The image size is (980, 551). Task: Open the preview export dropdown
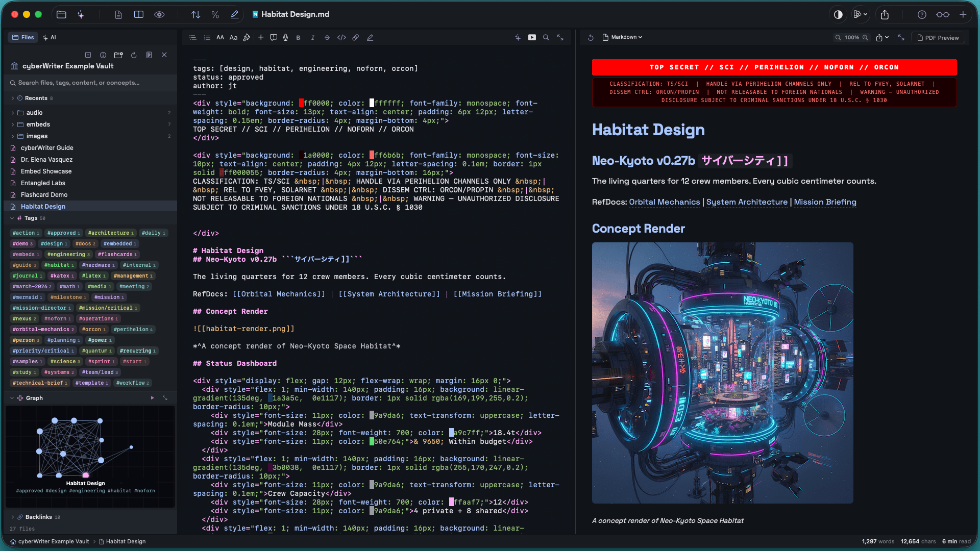click(x=883, y=38)
